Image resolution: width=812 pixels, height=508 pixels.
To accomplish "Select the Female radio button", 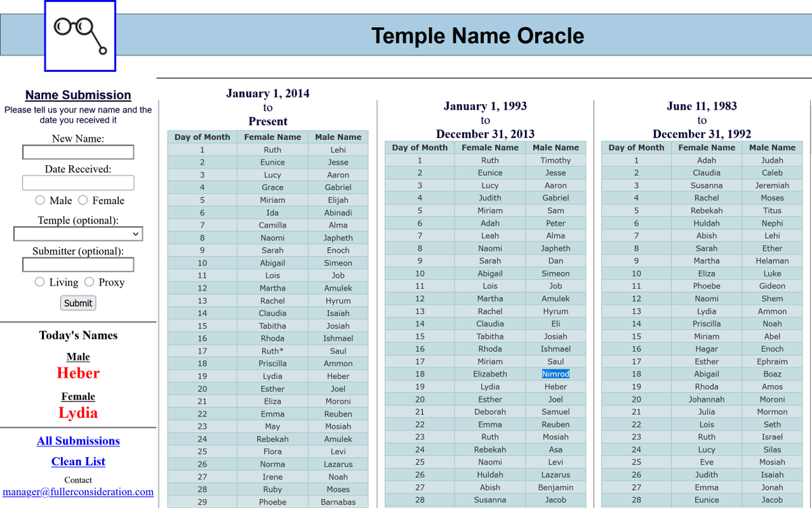I will click(x=83, y=200).
